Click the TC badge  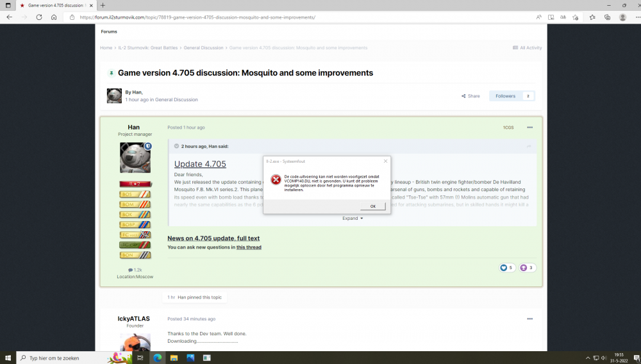click(135, 245)
